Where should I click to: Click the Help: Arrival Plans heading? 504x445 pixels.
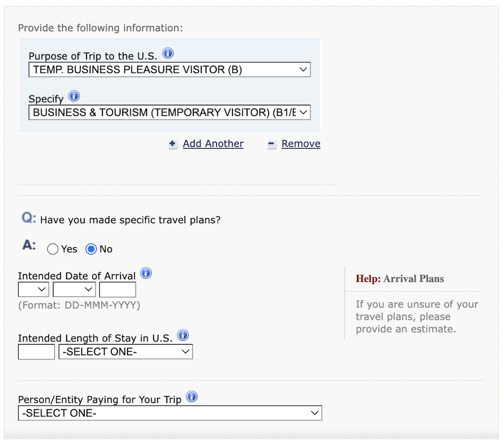400,278
